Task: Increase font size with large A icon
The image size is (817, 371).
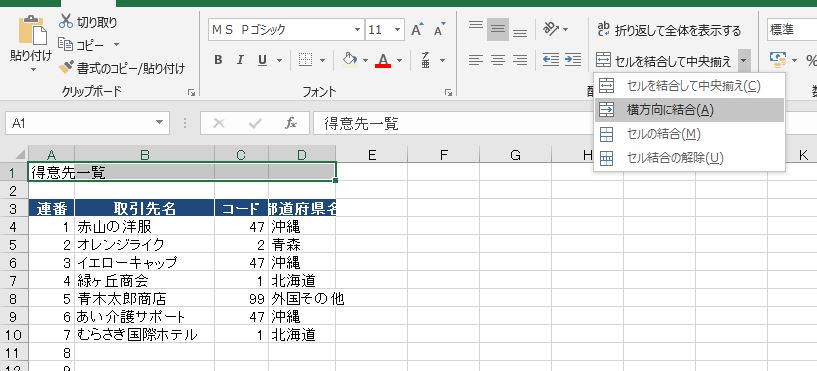Action: (x=417, y=30)
